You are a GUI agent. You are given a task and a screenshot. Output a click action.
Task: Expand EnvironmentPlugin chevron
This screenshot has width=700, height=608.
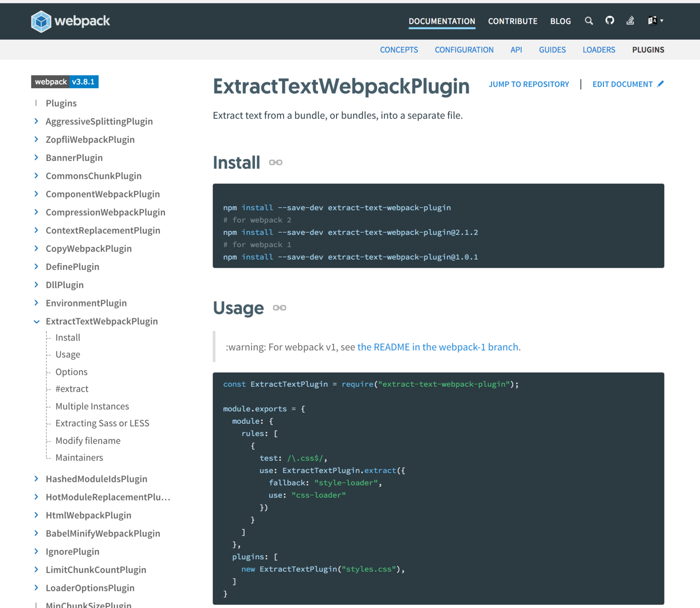coord(36,303)
